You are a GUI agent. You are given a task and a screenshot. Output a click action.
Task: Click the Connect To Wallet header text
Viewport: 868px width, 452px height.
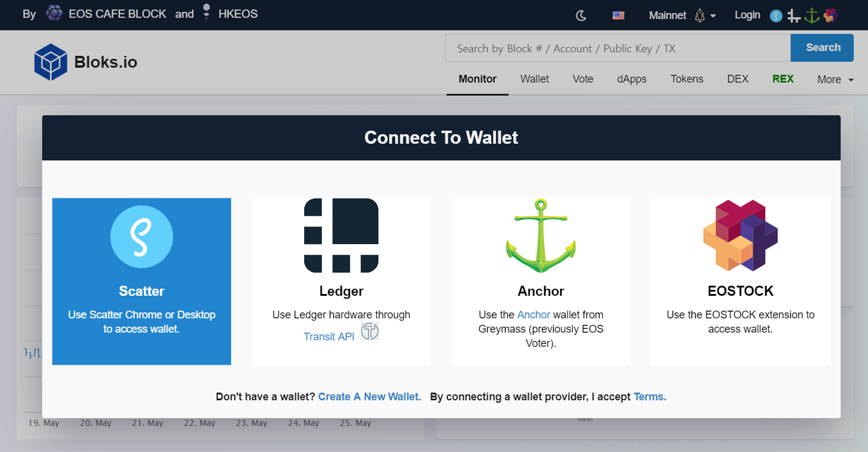(441, 138)
